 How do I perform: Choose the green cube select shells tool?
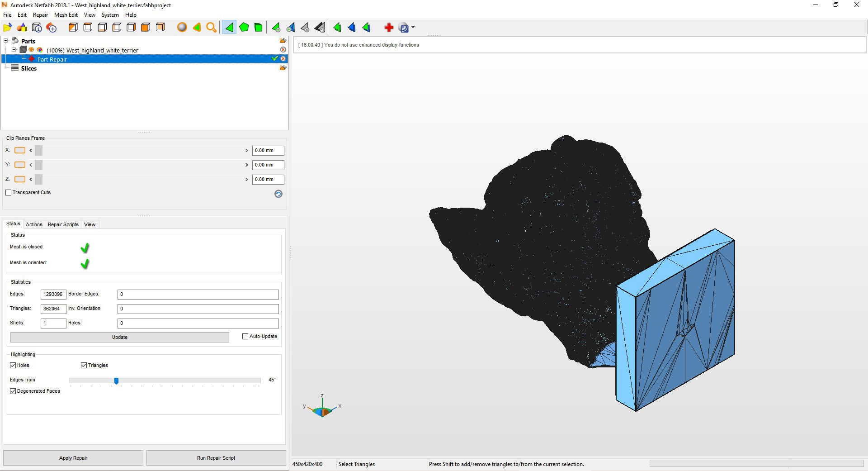coord(259,28)
